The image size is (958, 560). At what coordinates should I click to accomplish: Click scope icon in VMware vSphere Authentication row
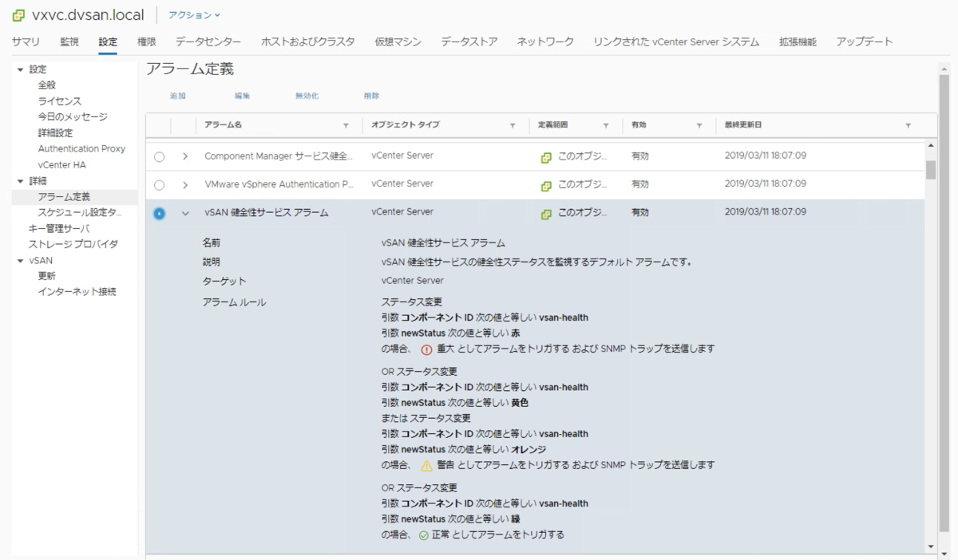pos(546,185)
